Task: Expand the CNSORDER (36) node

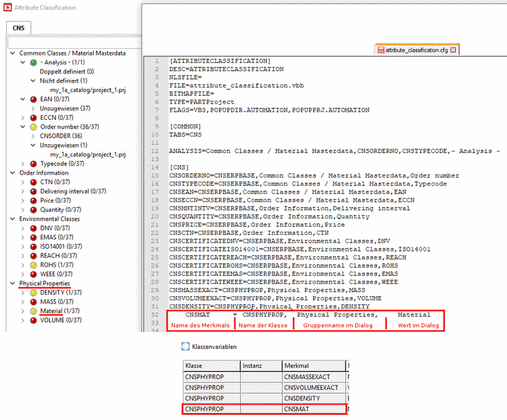Action: pos(33,136)
